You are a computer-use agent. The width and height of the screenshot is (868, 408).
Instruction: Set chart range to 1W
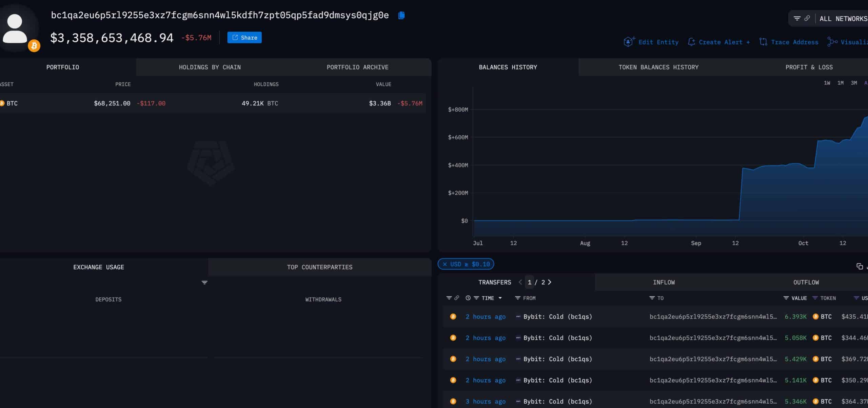pyautogui.click(x=827, y=83)
